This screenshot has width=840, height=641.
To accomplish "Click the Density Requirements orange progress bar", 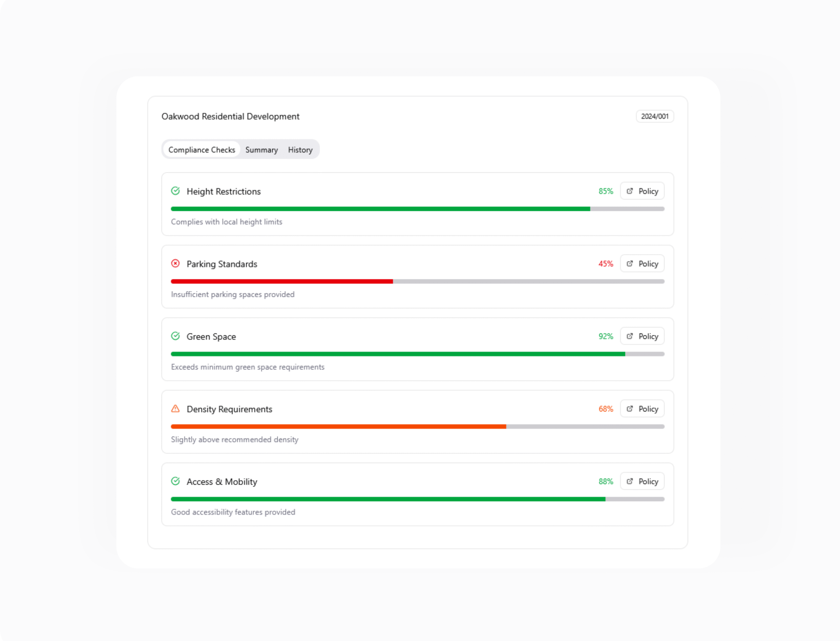I will 338,427.
